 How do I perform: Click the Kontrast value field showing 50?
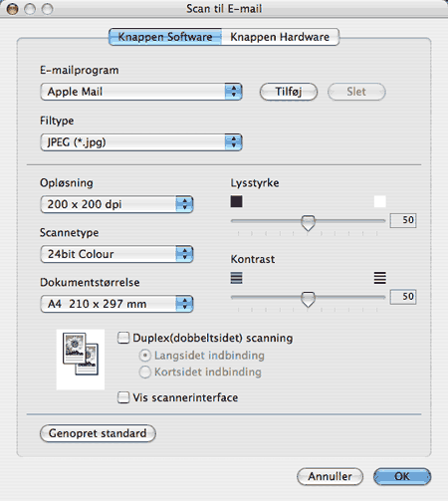coord(403,297)
